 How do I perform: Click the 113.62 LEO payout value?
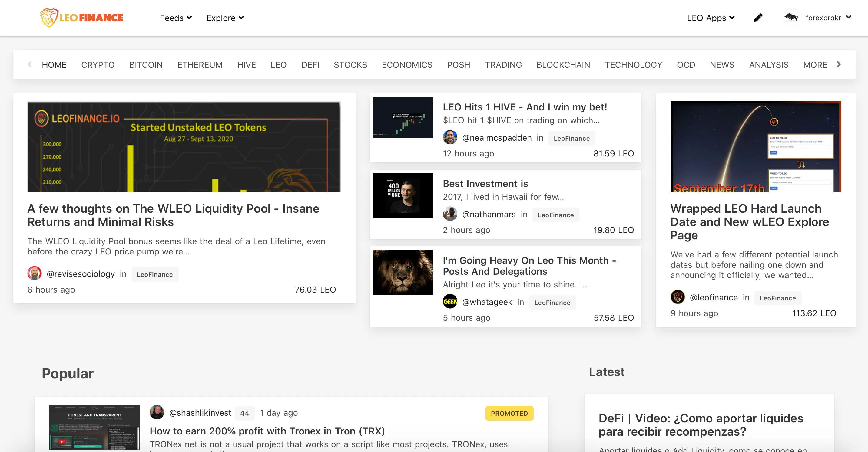[x=814, y=313]
